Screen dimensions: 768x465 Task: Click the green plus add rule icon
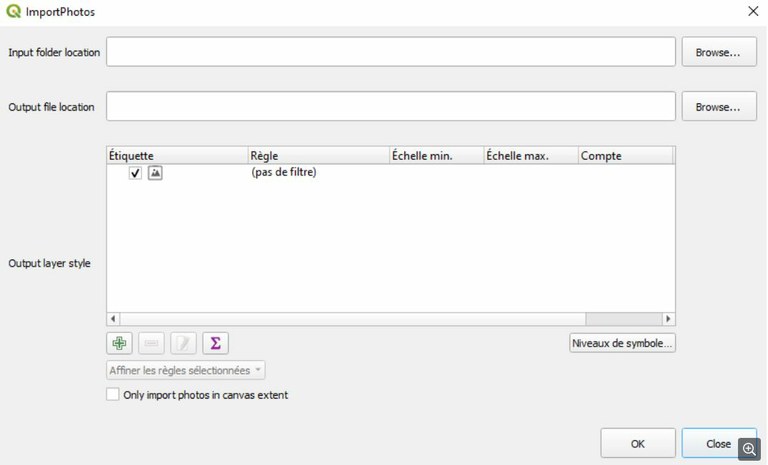pyautogui.click(x=119, y=343)
